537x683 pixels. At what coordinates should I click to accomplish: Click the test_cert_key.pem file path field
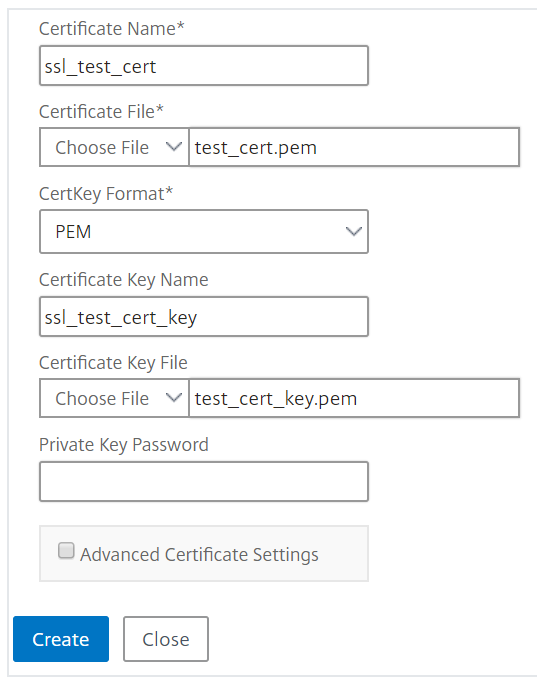point(354,398)
